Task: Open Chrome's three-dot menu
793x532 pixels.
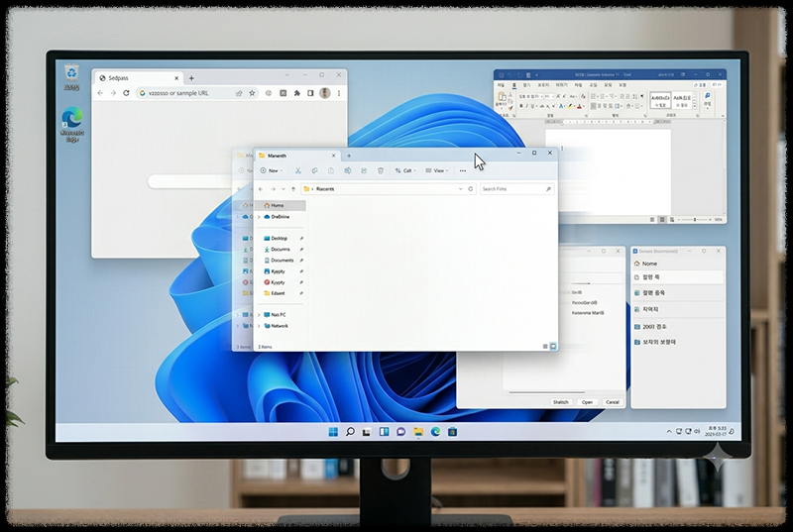Action: pyautogui.click(x=339, y=93)
